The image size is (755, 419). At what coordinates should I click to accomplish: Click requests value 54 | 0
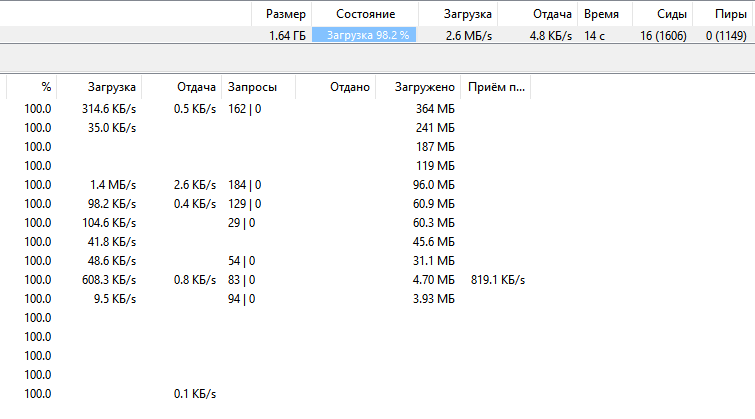(241, 261)
